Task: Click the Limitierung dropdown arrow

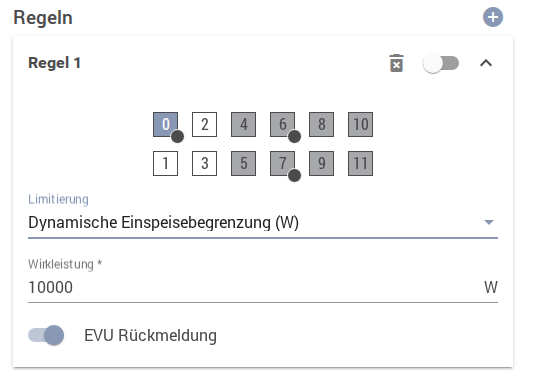Action: [x=489, y=222]
